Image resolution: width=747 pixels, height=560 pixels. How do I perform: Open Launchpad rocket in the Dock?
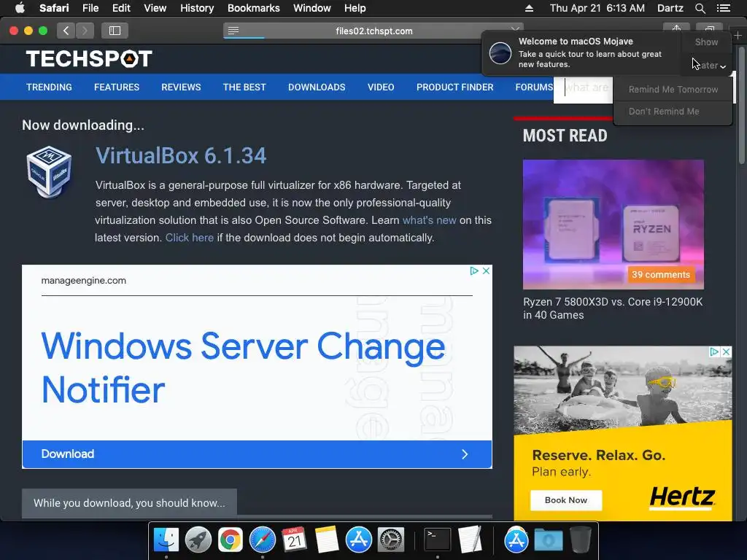click(198, 540)
